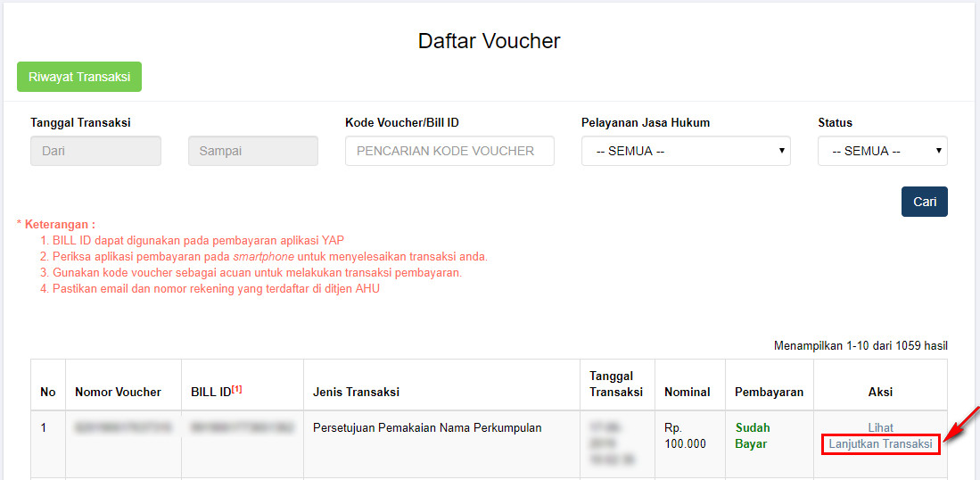
Task: Click the Nomor Voucher column header
Action: tap(118, 393)
